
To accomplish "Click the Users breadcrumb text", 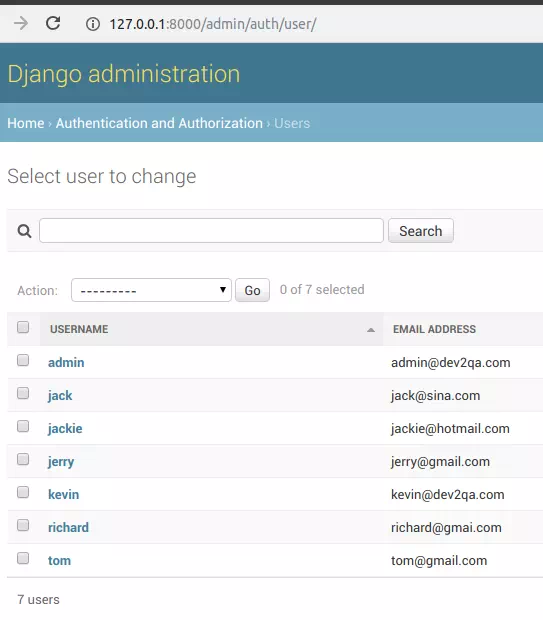I will (x=292, y=123).
